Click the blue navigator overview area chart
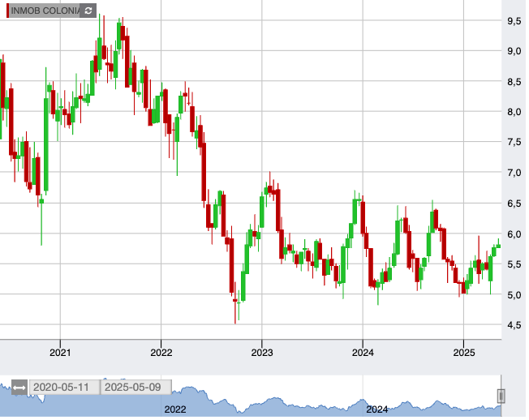Viewport: 529px width, 420px height. tap(251, 398)
